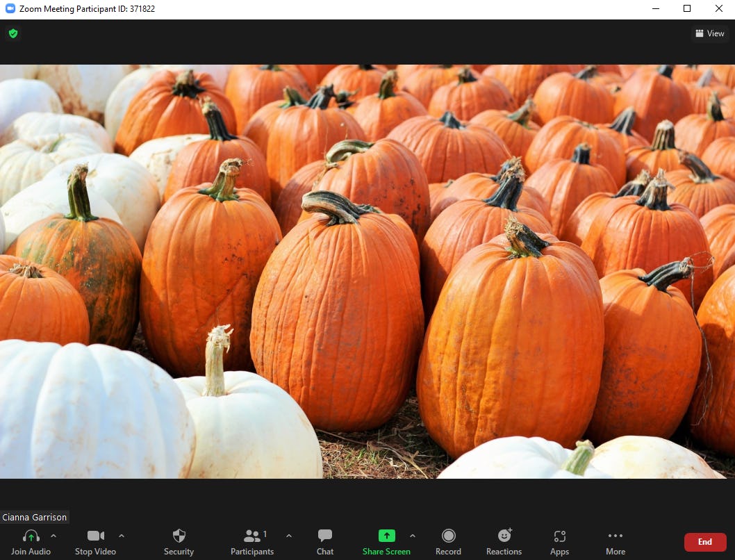The width and height of the screenshot is (735, 560).
Task: Open the Participants panel chevron
Action: click(289, 536)
